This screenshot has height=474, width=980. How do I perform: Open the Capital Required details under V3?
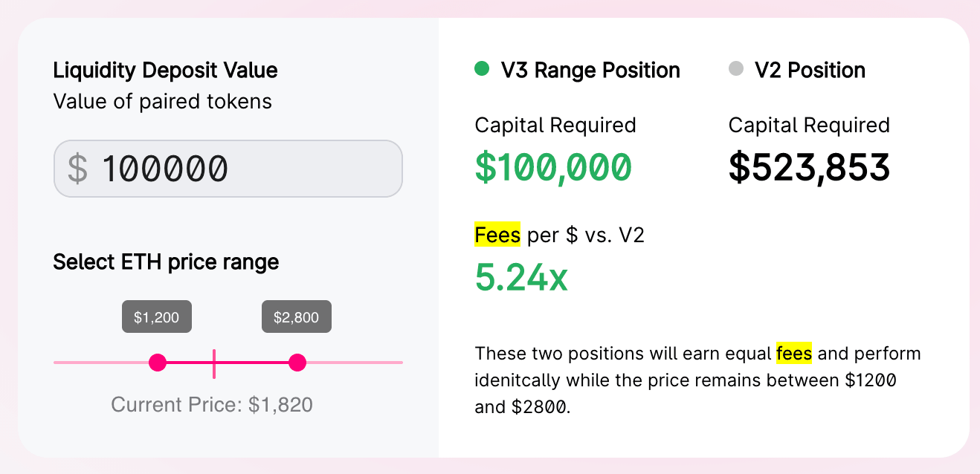coord(555,125)
